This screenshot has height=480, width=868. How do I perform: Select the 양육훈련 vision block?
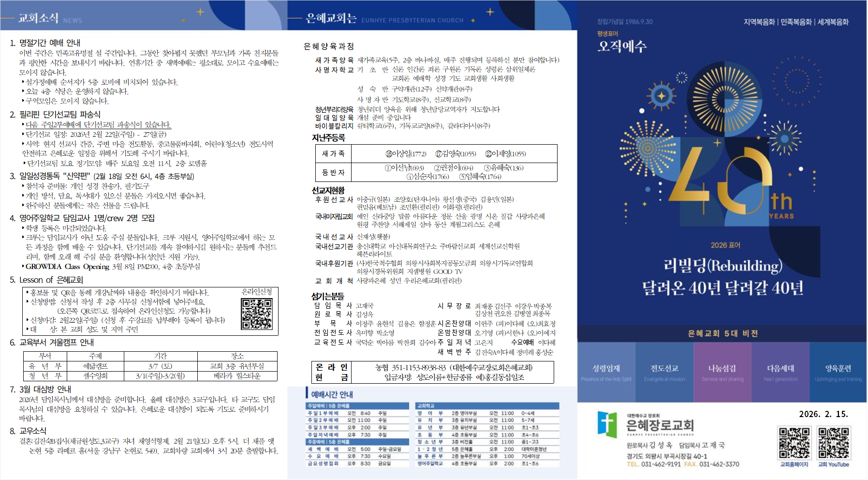click(x=838, y=372)
